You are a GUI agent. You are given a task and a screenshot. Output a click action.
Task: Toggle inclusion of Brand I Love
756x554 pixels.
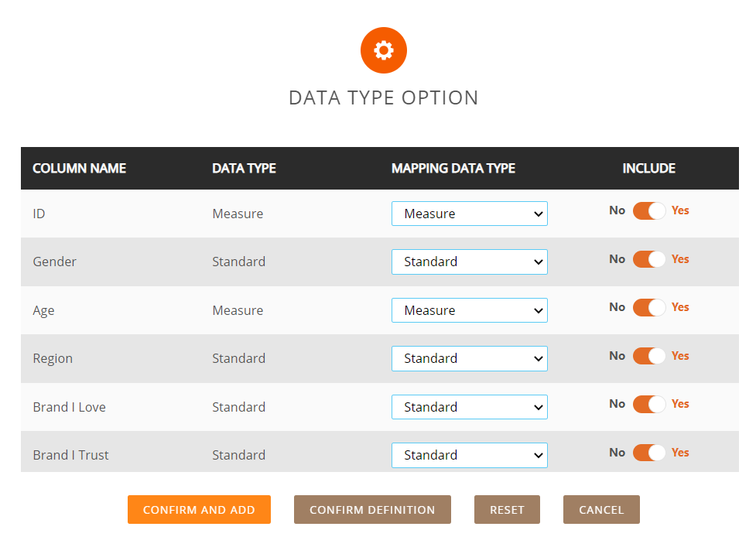(648, 404)
